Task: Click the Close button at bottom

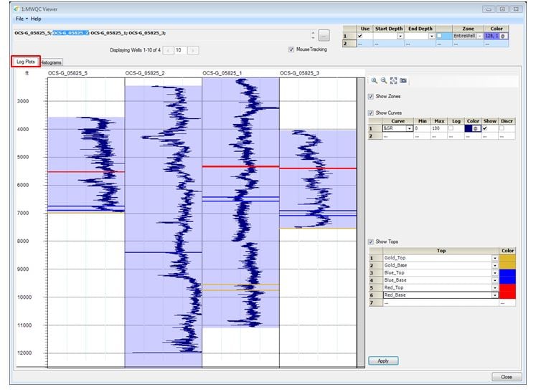Action: point(507,377)
